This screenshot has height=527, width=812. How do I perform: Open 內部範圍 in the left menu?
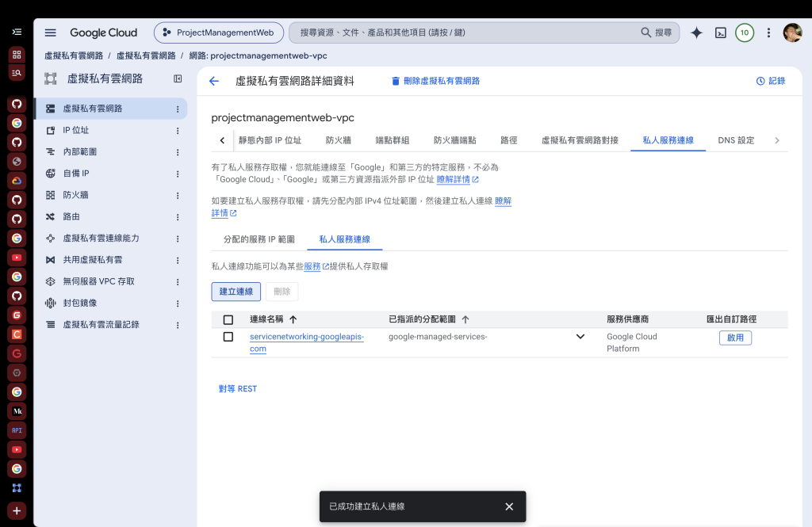(80, 152)
